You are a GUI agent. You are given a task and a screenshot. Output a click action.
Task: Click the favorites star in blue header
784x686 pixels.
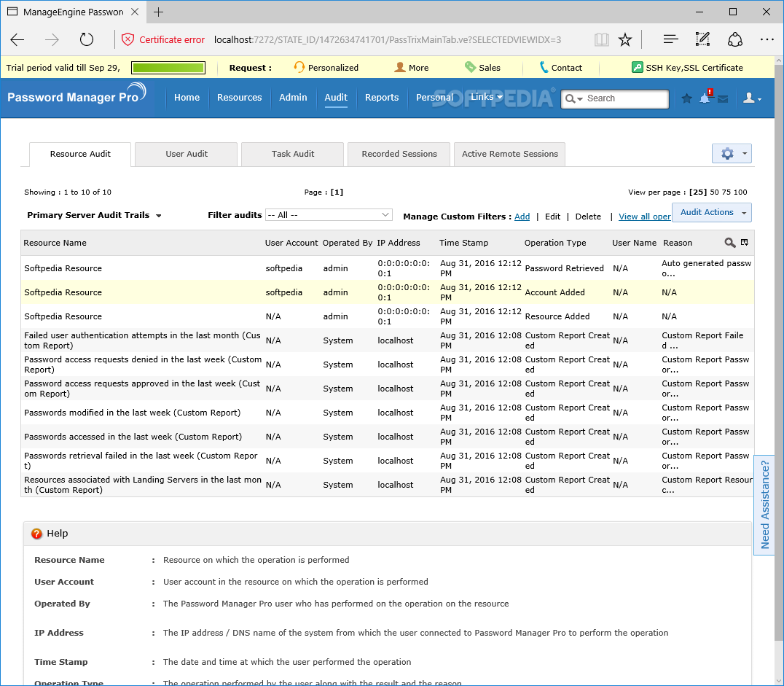(x=687, y=98)
